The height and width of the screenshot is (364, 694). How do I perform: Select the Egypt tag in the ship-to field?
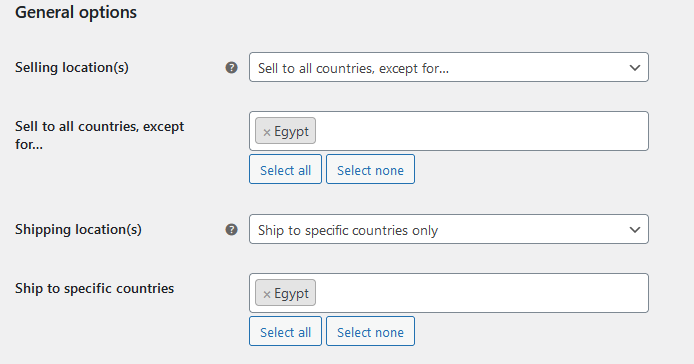(x=285, y=293)
